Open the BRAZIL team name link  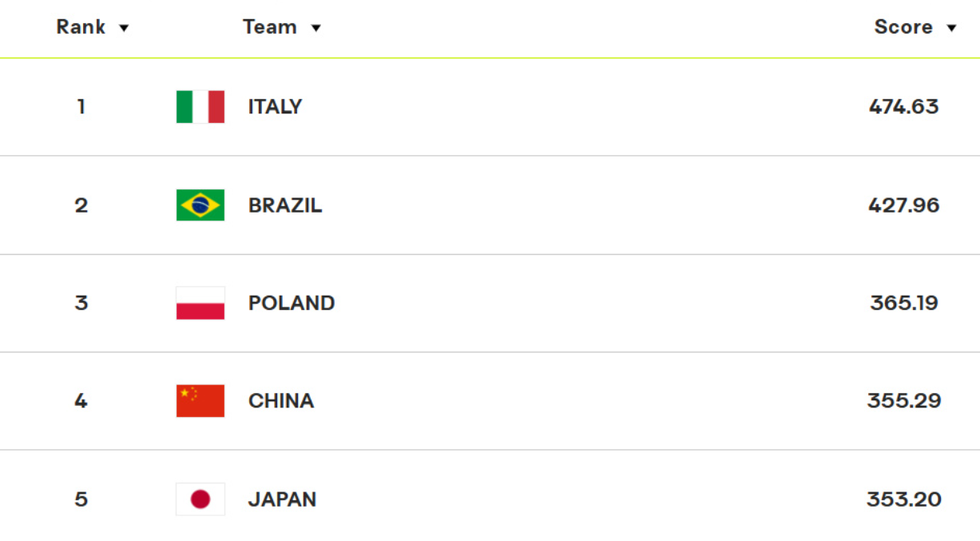(285, 205)
